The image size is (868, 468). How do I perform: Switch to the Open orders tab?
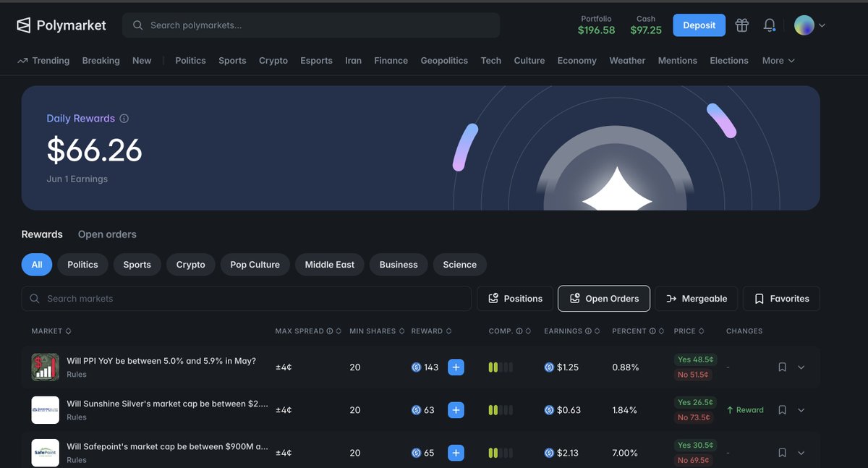(107, 234)
